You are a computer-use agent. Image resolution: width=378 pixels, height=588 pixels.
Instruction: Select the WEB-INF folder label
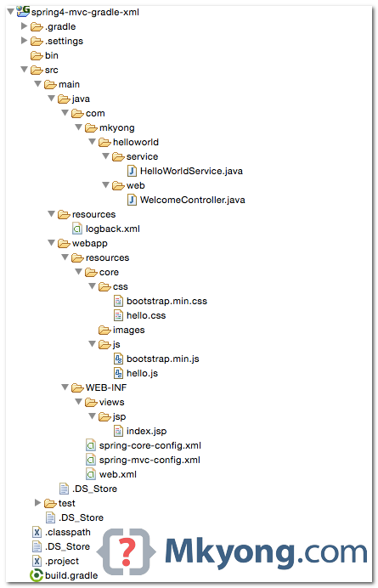tap(106, 387)
